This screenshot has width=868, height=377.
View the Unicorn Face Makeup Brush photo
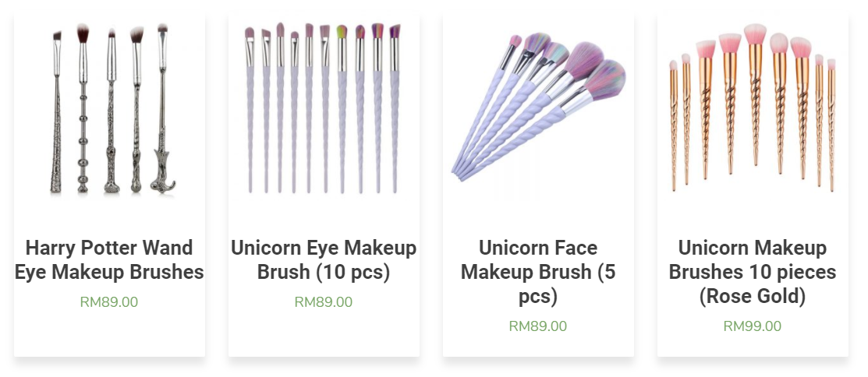(538, 107)
